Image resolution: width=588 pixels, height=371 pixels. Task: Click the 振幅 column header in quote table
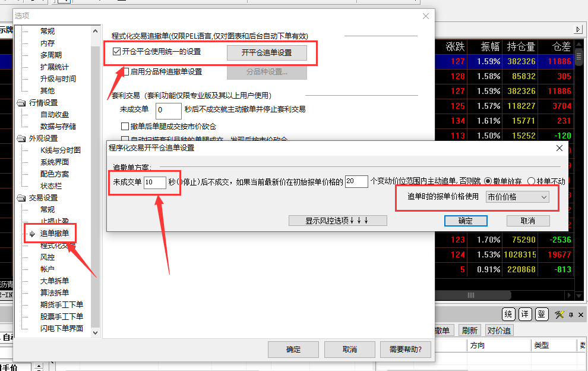(x=490, y=46)
